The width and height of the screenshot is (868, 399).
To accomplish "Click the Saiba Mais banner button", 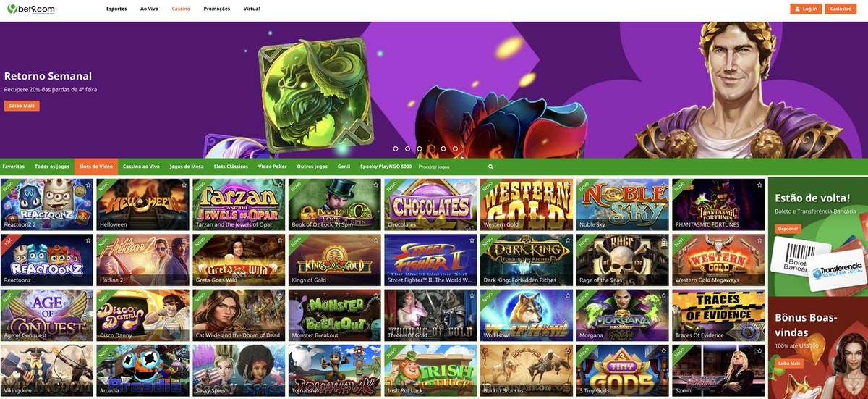I will (x=22, y=106).
